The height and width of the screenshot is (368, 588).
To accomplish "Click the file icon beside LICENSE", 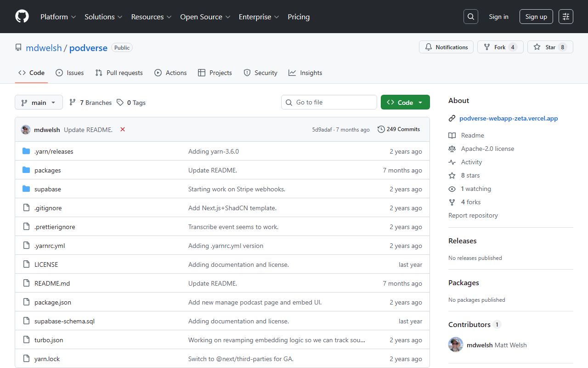I will coord(26,264).
